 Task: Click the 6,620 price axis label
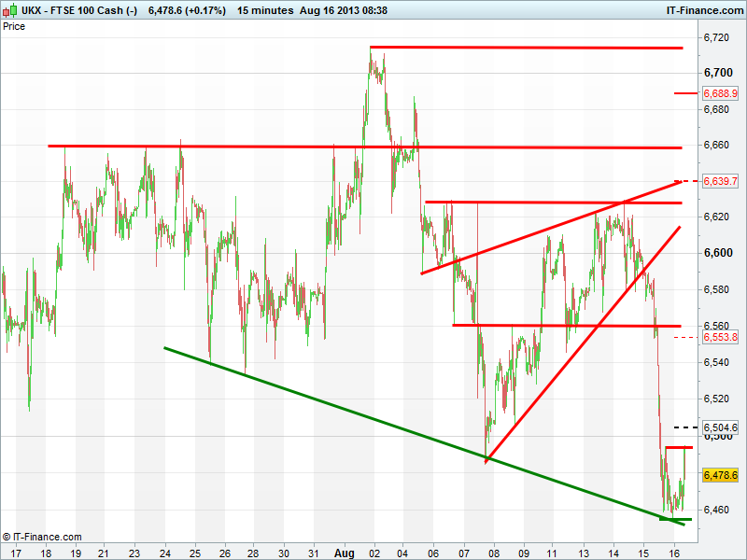pyautogui.click(x=716, y=217)
